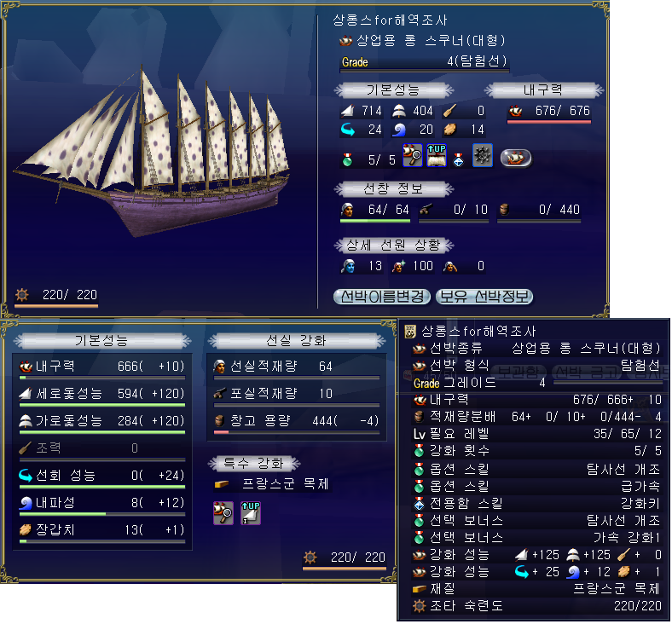Select the 선실 강화 header
The height and width of the screenshot is (624, 672).
(296, 341)
